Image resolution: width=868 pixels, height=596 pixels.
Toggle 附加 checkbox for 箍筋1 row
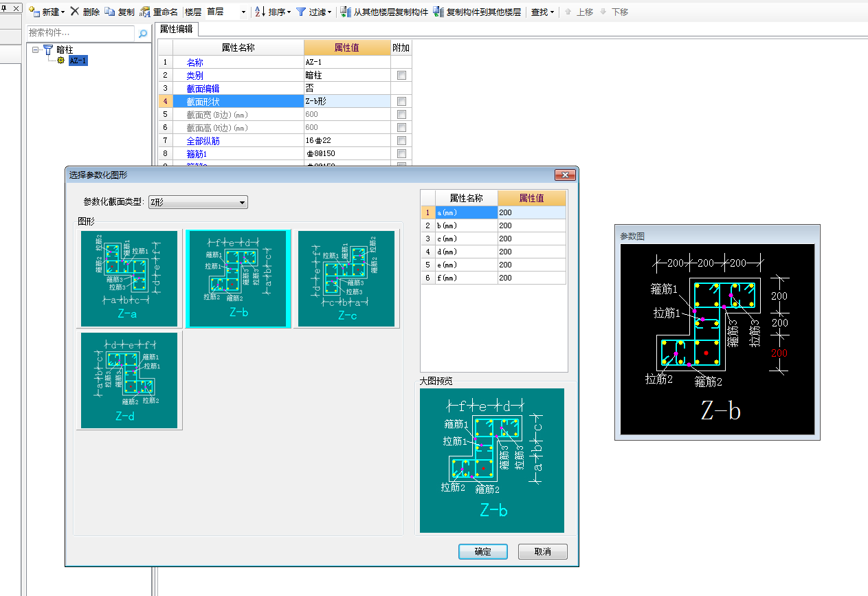coord(401,153)
